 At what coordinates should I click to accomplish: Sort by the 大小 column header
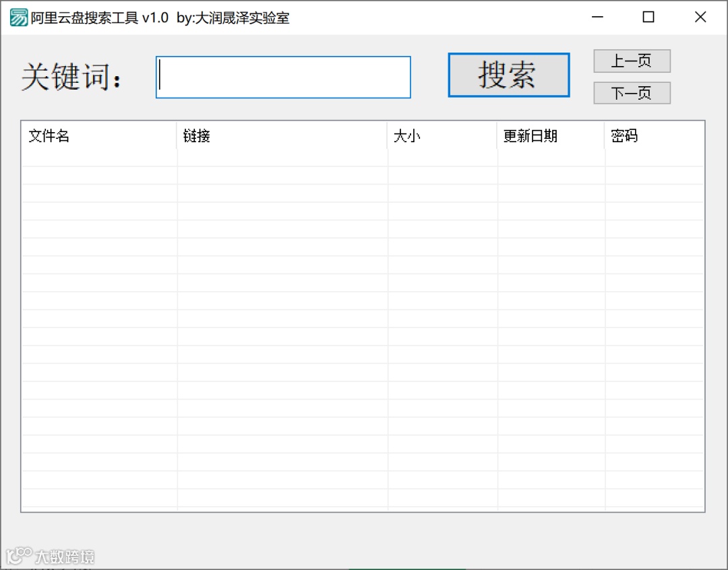(442, 135)
